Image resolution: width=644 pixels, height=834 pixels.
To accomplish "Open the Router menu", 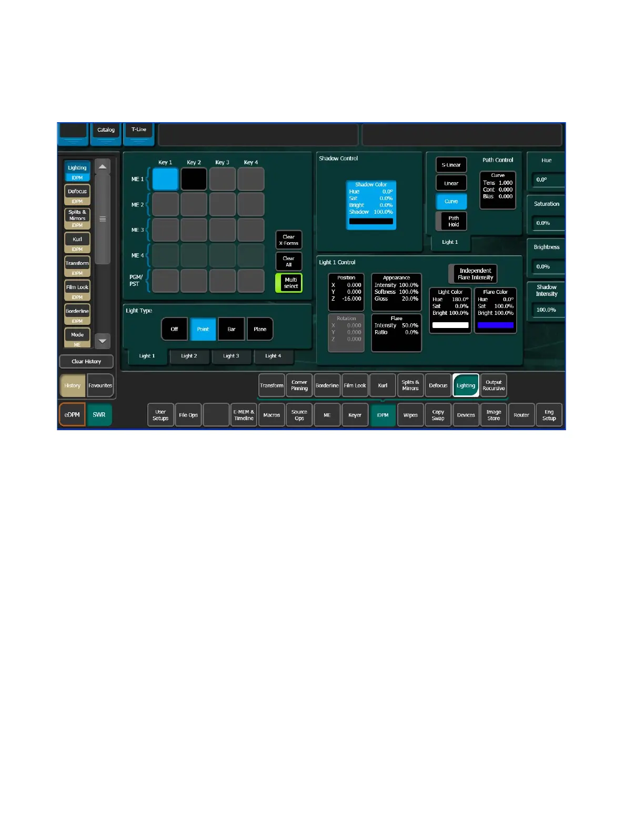I will coord(521,415).
